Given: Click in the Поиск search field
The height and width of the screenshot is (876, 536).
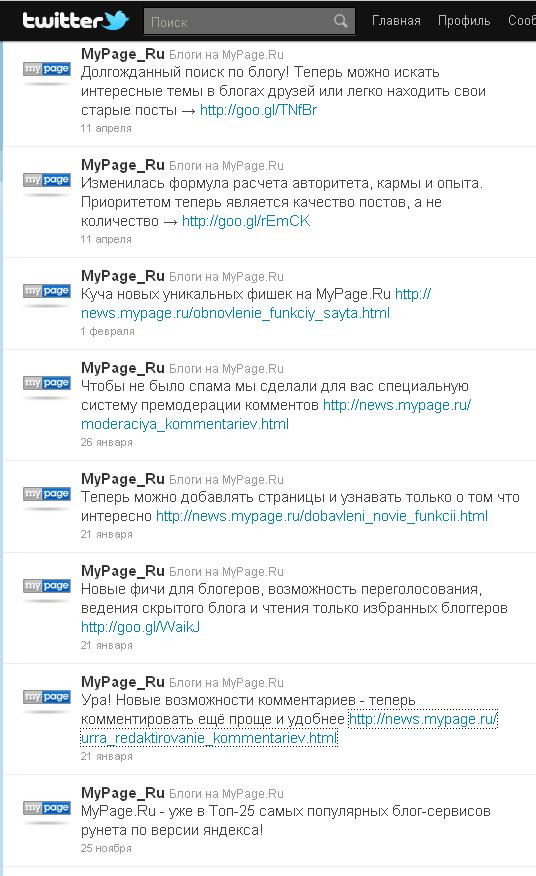Looking at the screenshot, I should (x=240, y=22).
